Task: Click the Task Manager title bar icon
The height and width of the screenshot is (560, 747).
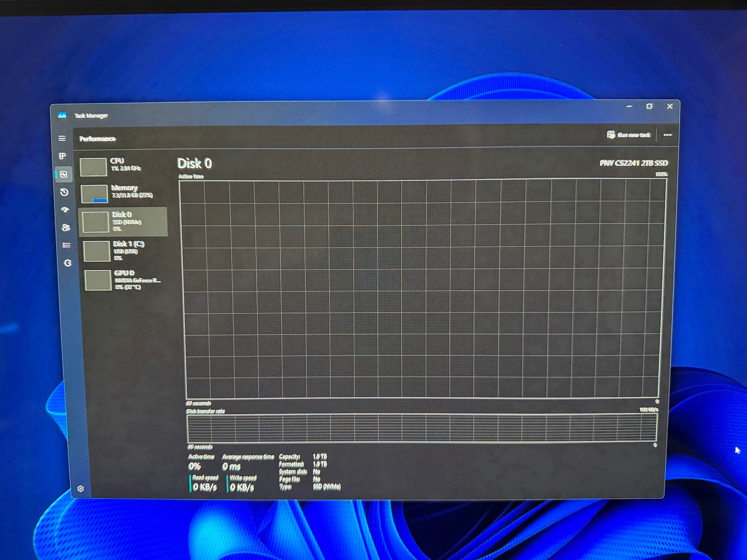Action: (x=62, y=115)
